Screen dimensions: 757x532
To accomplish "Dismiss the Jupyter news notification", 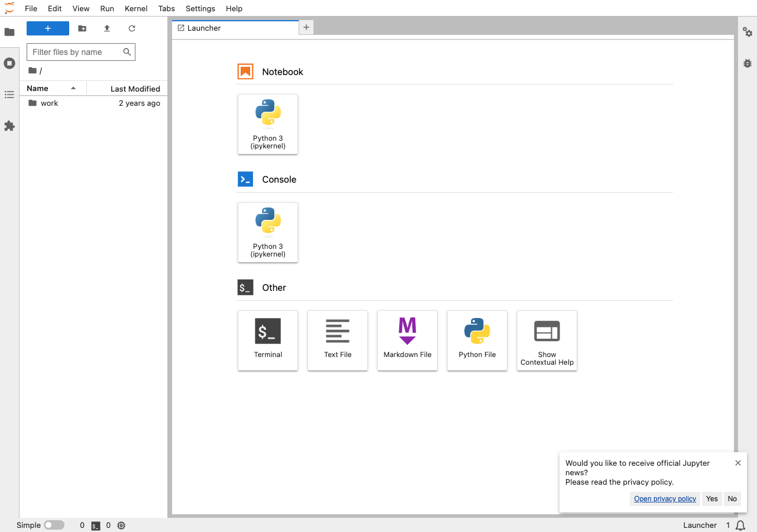I will click(x=738, y=463).
